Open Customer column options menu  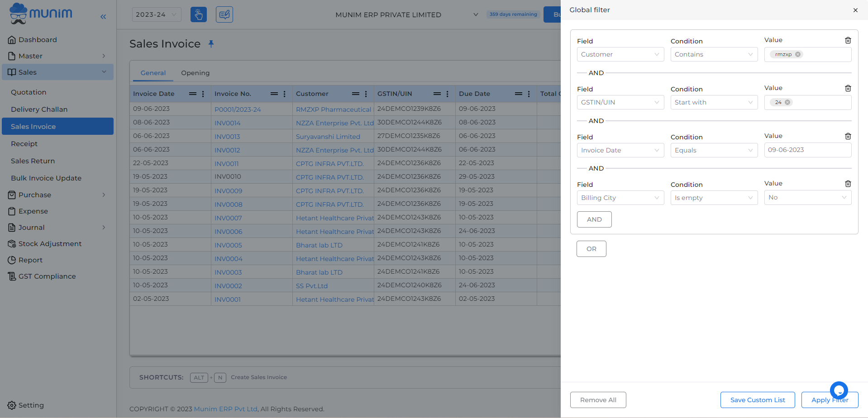366,94
